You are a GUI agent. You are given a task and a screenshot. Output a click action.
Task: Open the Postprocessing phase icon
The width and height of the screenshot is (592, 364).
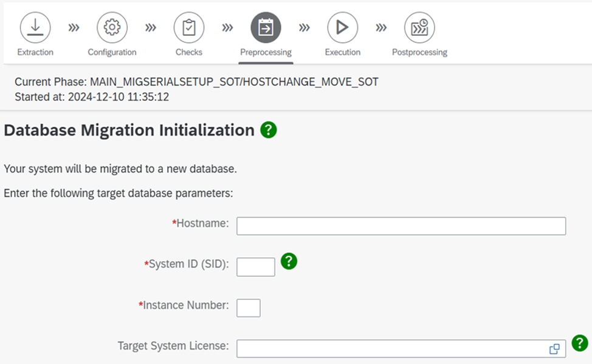click(419, 27)
